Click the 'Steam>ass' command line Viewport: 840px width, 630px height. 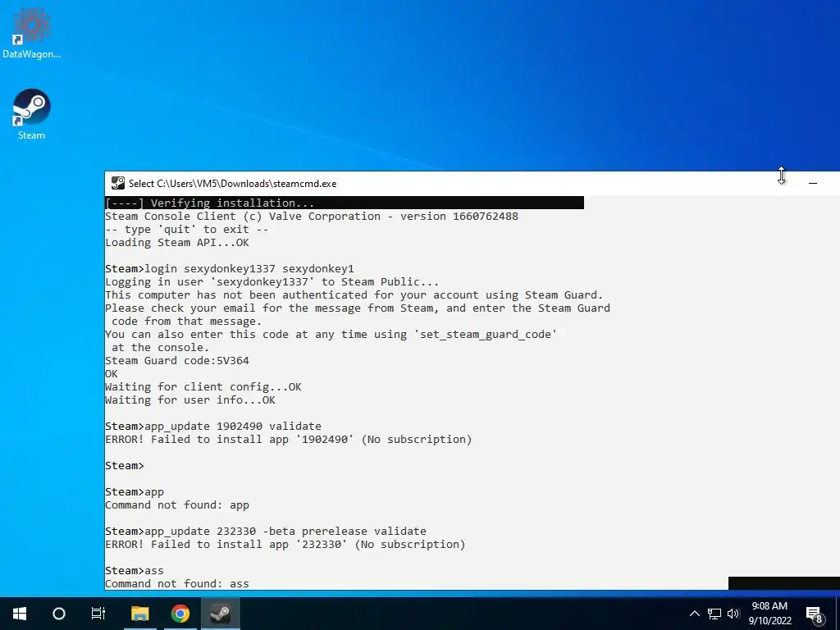click(x=135, y=571)
